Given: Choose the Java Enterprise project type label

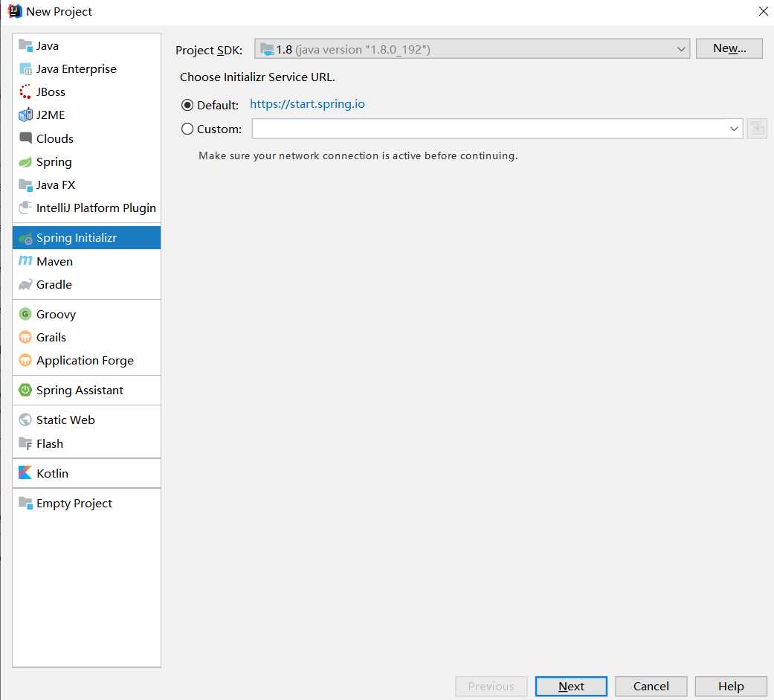Looking at the screenshot, I should coord(76,69).
